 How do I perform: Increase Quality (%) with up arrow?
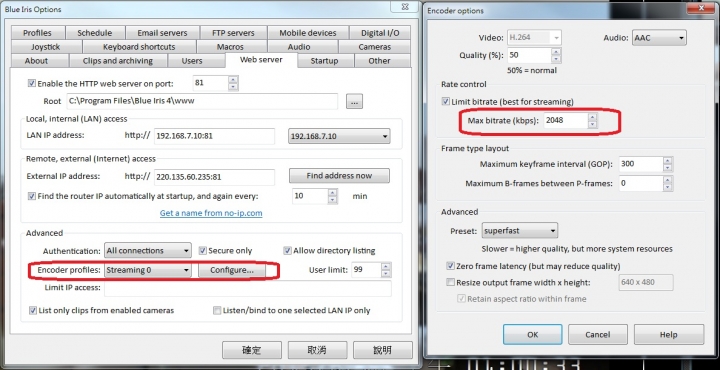556,51
